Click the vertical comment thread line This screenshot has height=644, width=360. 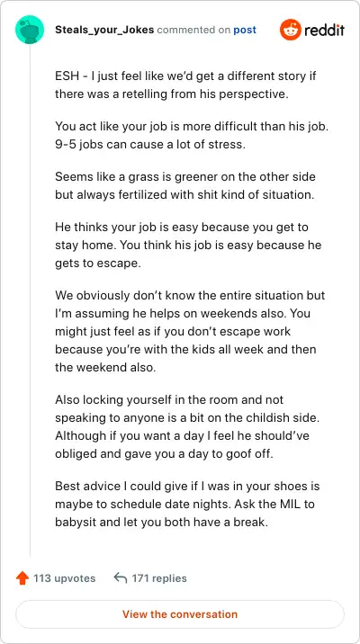(x=30, y=300)
